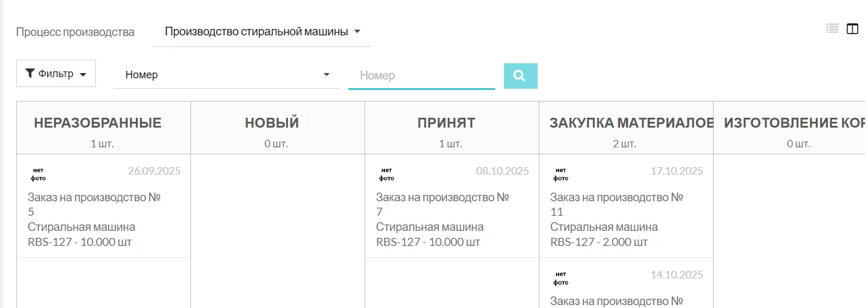Open Заказ на производство № 5
The image size is (868, 308).
94,204
